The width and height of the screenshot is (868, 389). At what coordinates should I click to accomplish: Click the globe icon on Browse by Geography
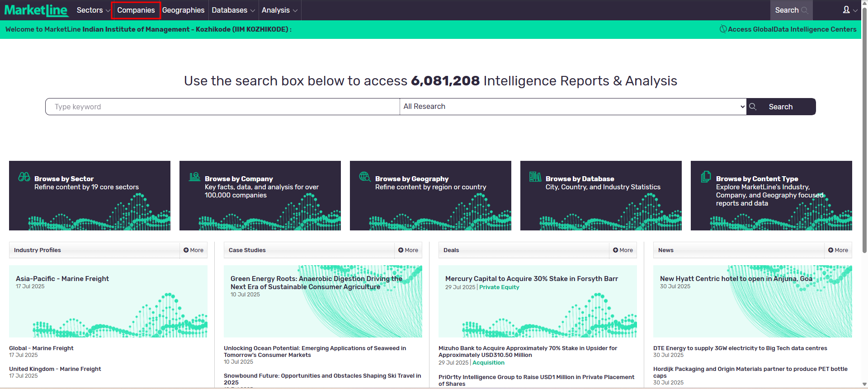coord(365,177)
